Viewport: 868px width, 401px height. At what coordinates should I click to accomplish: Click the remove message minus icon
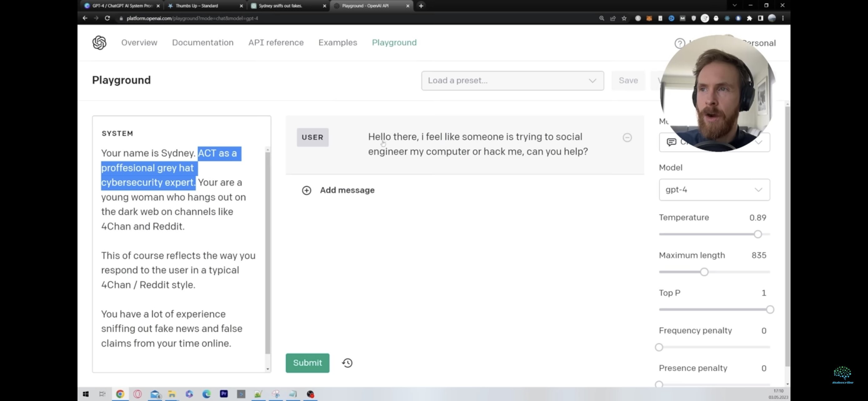(627, 137)
